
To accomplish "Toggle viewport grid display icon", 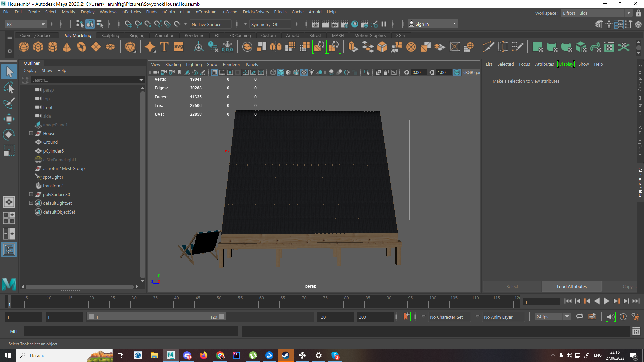I will pyautogui.click(x=215, y=72).
